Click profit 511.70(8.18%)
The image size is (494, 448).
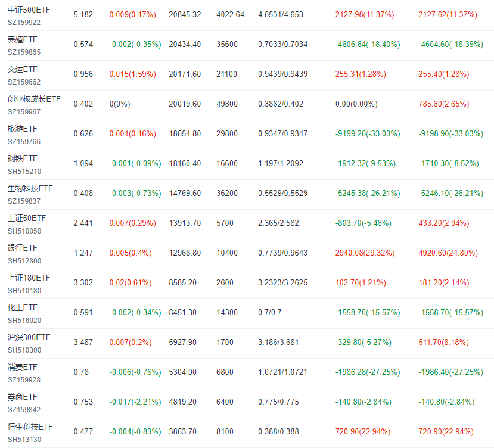click(443, 342)
